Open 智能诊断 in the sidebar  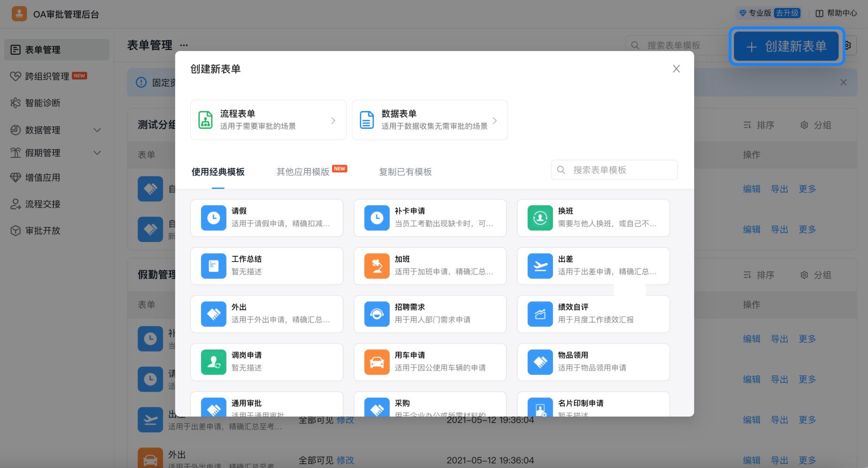click(42, 103)
